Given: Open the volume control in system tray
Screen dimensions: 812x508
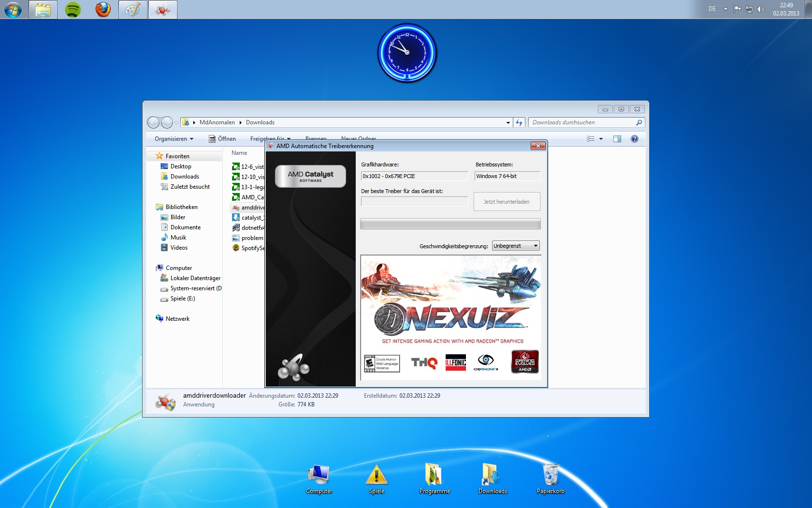Looking at the screenshot, I should coord(761,9).
